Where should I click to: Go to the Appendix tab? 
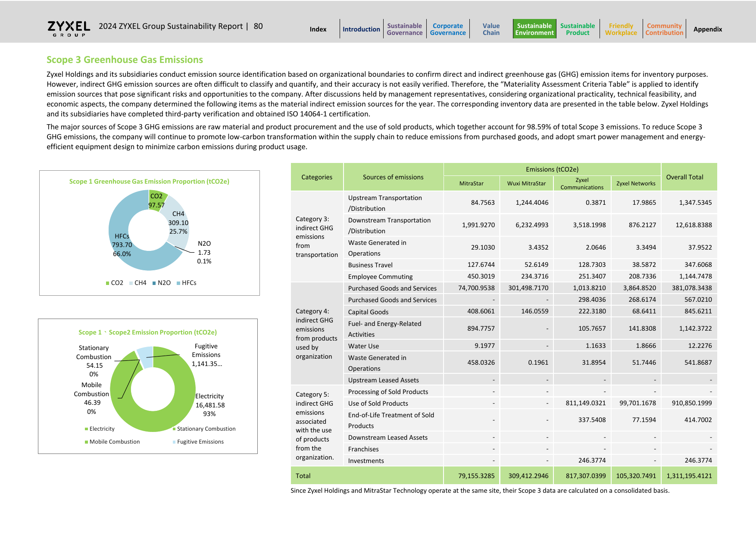pyautogui.click(x=708, y=29)
